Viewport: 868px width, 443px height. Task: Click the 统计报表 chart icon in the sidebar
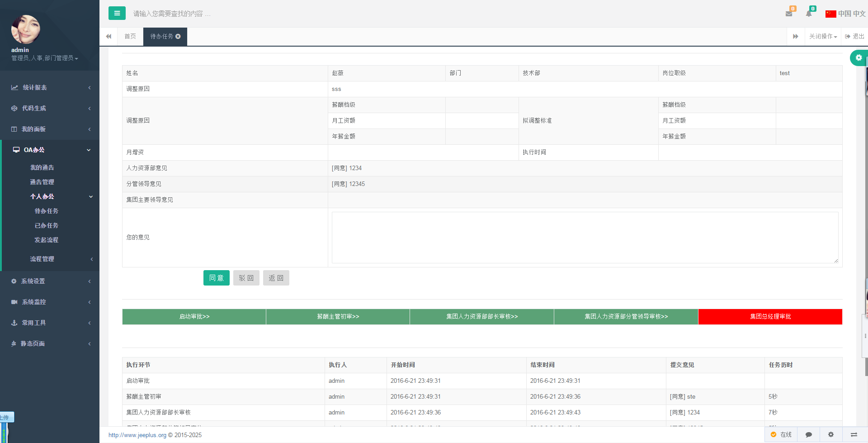coord(14,87)
